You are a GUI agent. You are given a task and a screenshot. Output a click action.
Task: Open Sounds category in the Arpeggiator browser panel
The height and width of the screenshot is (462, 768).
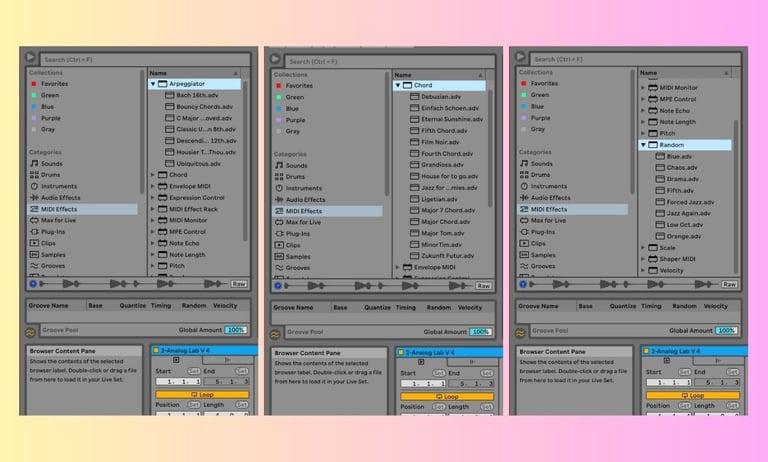47,164
